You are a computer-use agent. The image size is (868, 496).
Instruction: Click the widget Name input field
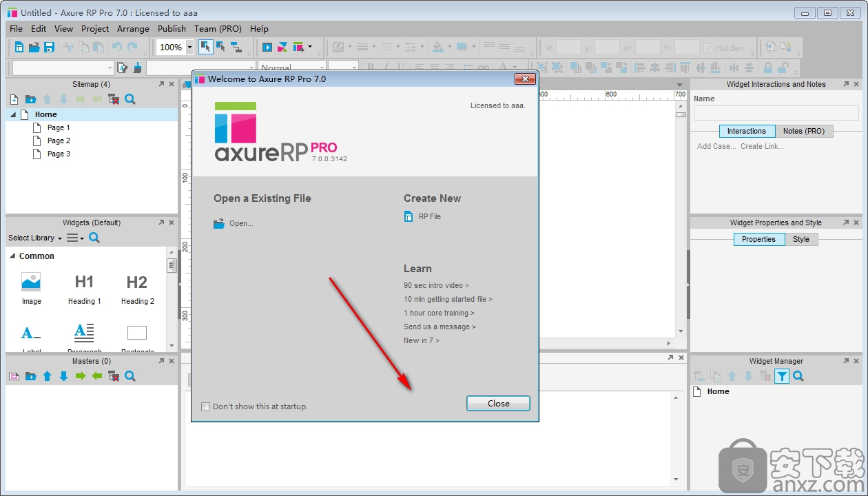776,113
